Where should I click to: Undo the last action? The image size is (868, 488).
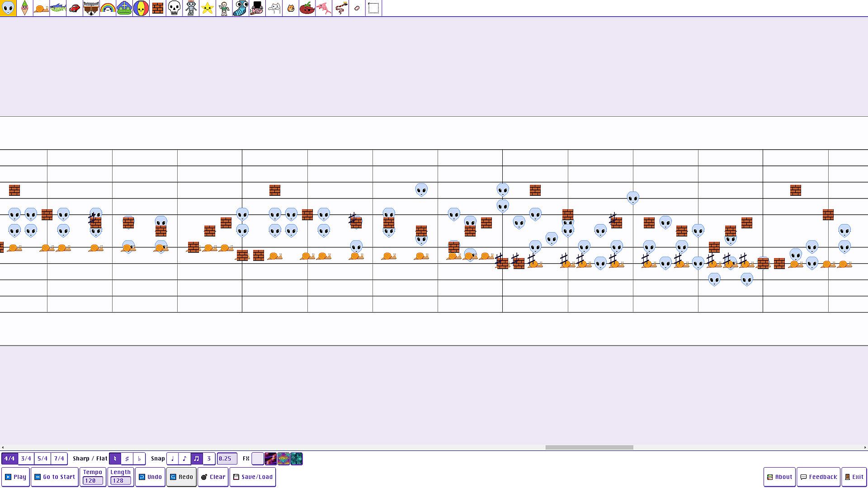coord(150,477)
